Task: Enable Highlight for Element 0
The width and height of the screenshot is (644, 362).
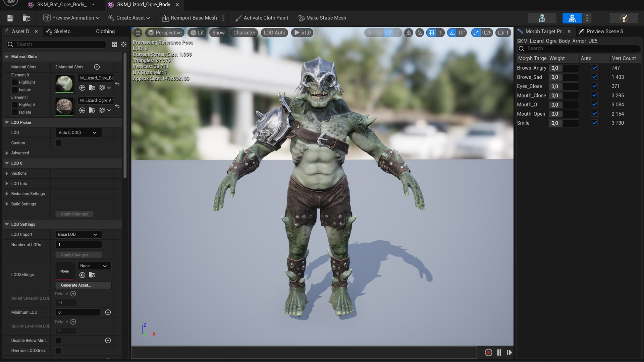Action: click(15, 82)
